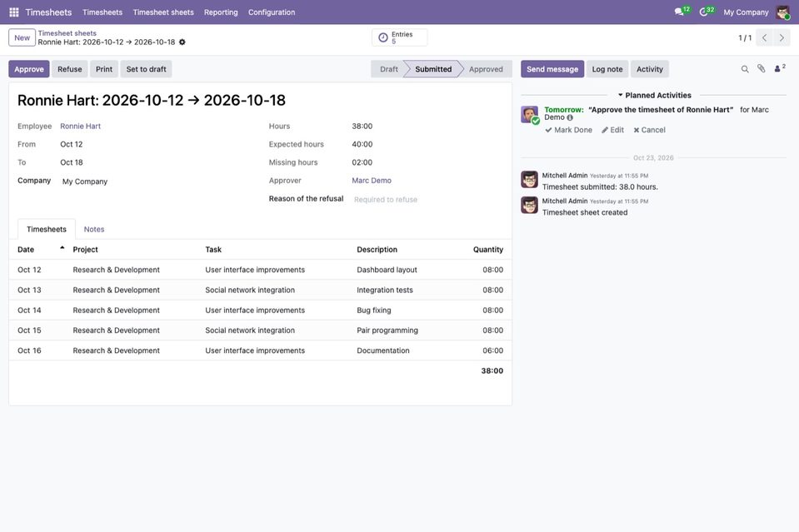
Task: Click the gear actions icon beside the breadcrumb
Action: [182, 42]
